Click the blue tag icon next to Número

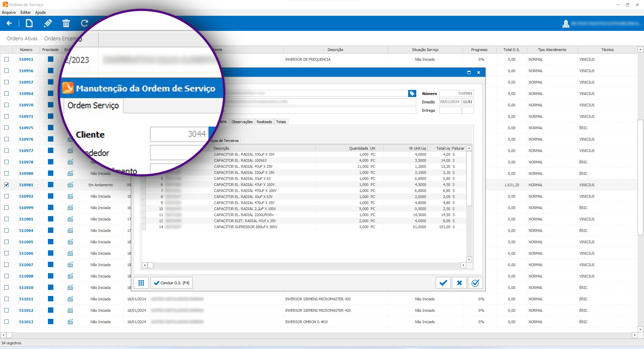click(x=412, y=94)
